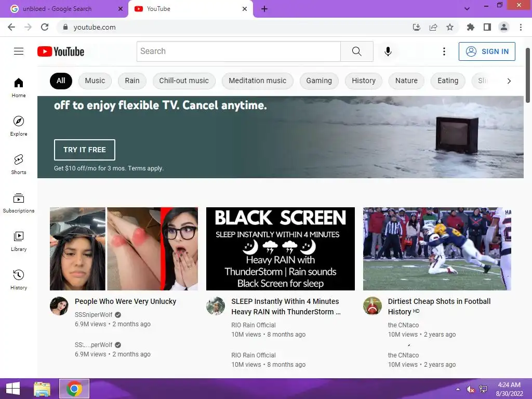Open Windows Start menu
This screenshot has width=532, height=399.
[13, 389]
